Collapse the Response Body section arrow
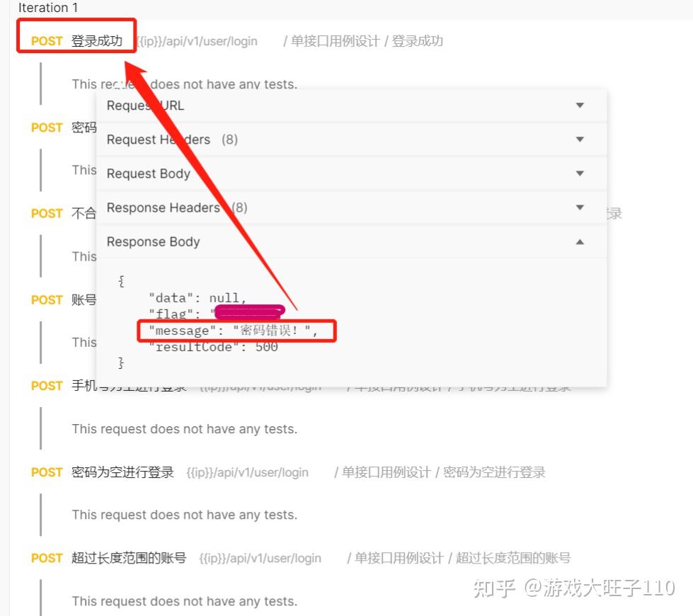The height and width of the screenshot is (616, 693). [580, 241]
